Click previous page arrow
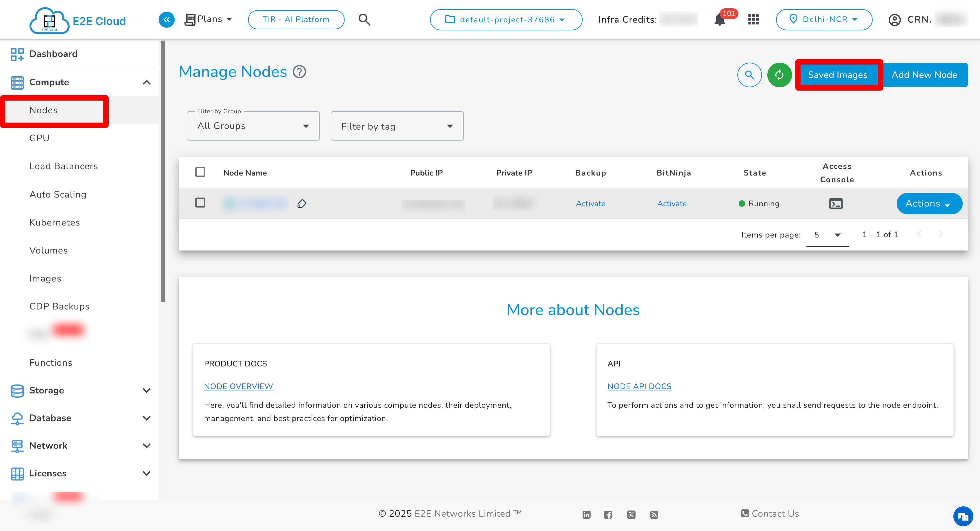This screenshot has height=531, width=980. click(919, 235)
